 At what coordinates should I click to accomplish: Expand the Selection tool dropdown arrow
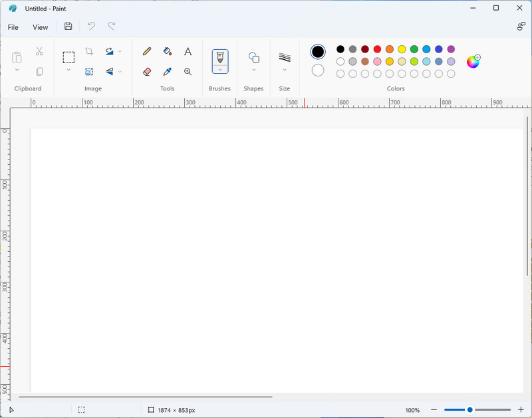pos(68,70)
